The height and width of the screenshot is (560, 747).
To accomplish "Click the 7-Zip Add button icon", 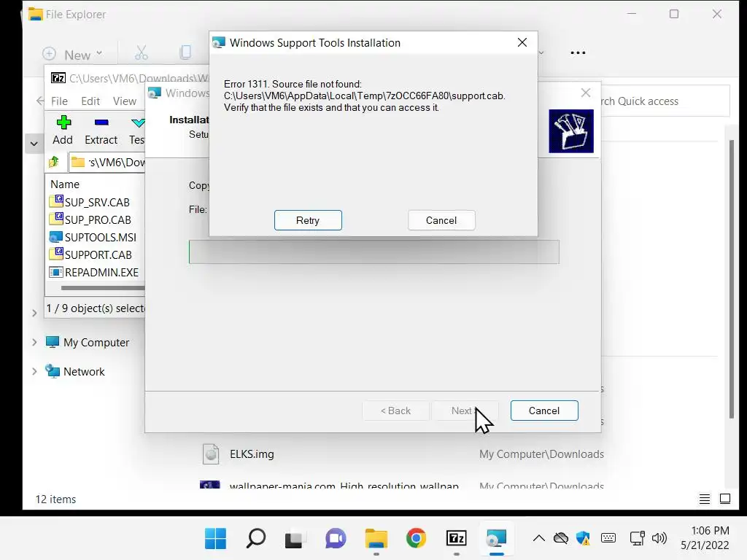I will pyautogui.click(x=63, y=122).
